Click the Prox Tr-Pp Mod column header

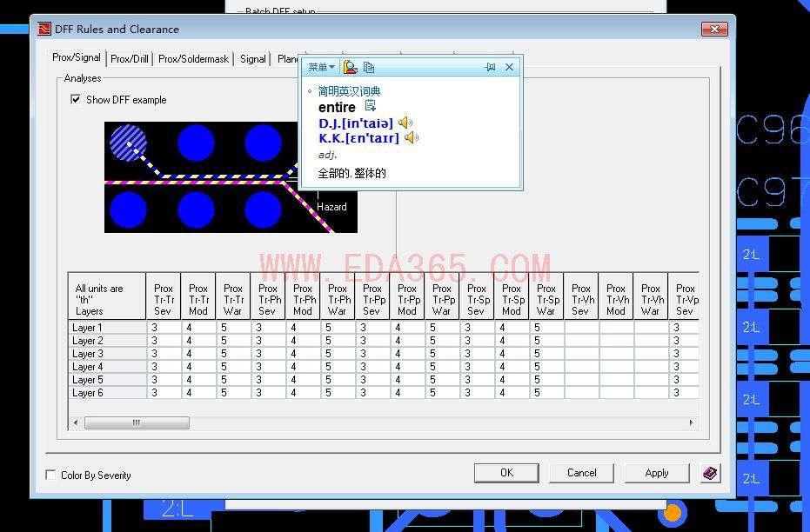(407, 296)
